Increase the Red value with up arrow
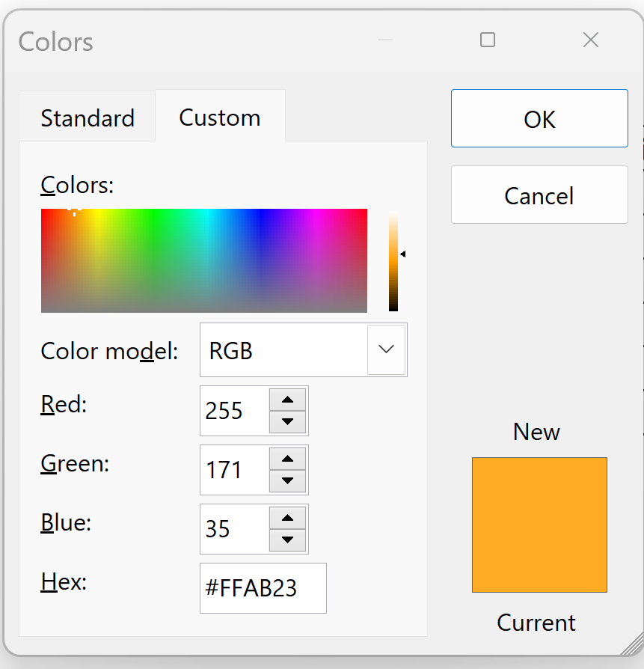644x669 pixels. pyautogui.click(x=288, y=400)
